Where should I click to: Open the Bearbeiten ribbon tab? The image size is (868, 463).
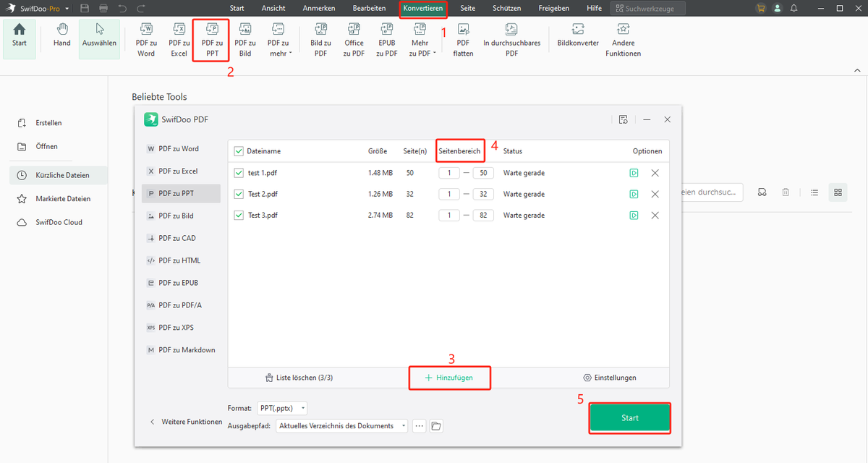click(369, 8)
